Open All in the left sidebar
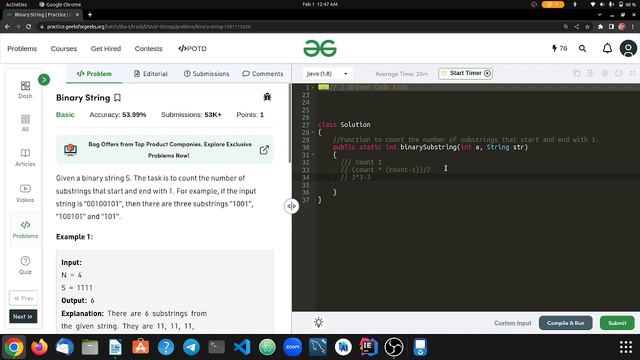Screen dimensions: 640x360 [x=25, y=123]
